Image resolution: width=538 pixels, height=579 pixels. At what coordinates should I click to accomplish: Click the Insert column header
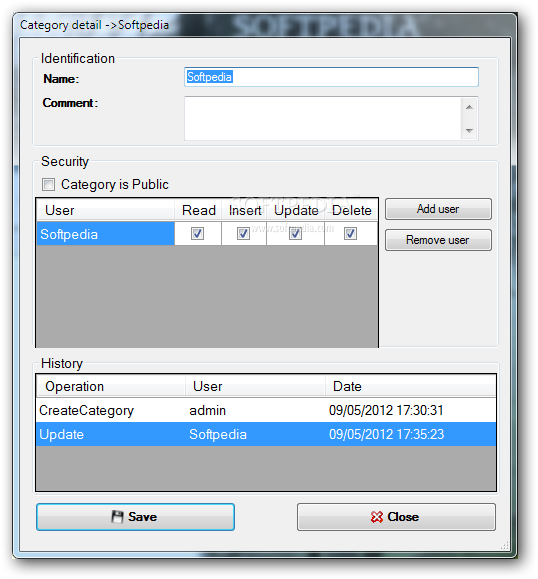[244, 210]
